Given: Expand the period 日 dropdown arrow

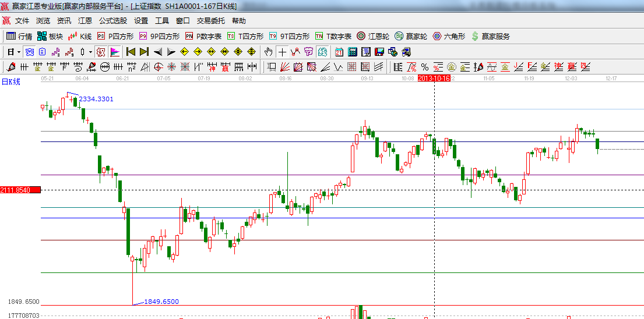Looking at the screenshot, I should click(18, 52).
